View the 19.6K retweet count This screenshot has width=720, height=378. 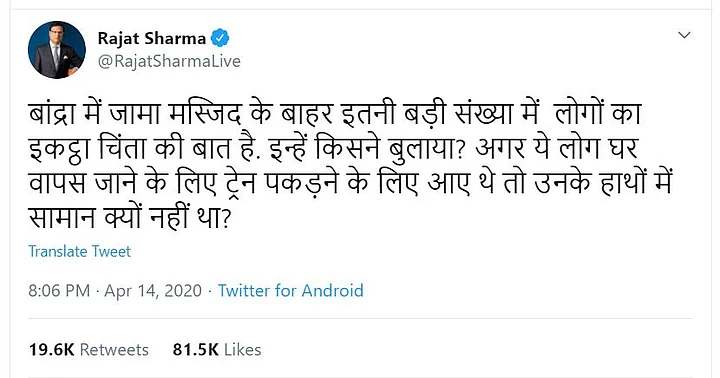tap(51, 350)
